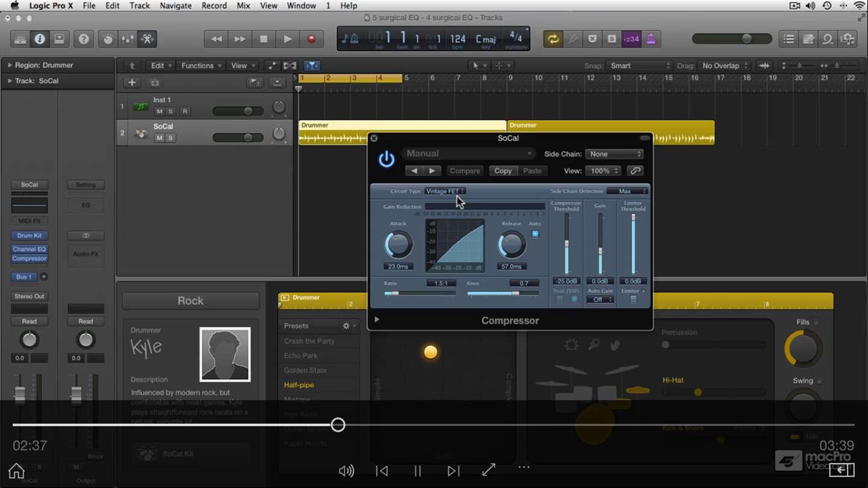
Task: Open the Snap Smart dropdown
Action: [639, 66]
